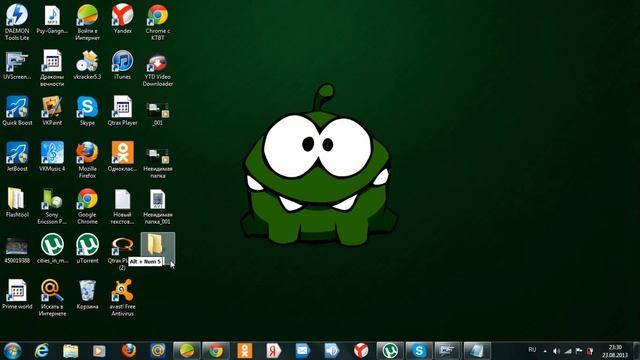Select Google Chrome desktop shortcut
The image size is (640, 360).
point(87,206)
